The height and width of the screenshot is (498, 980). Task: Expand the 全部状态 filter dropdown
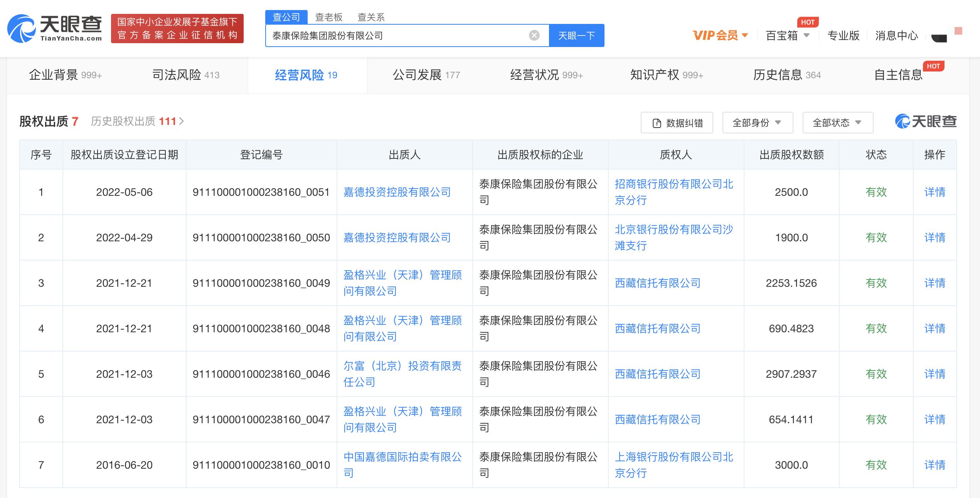(x=837, y=123)
